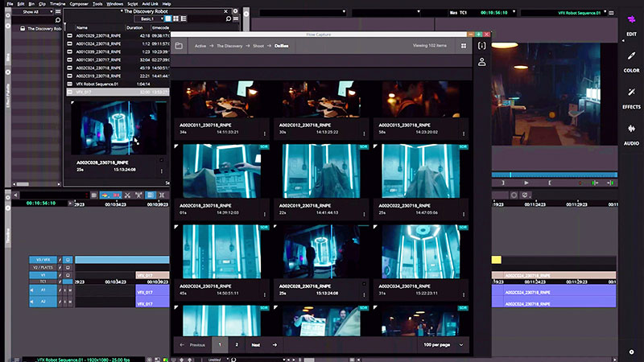The image size is (644, 362).
Task: Select the A002C018_230718_RNPE slate thumbnail
Action: 222,171
